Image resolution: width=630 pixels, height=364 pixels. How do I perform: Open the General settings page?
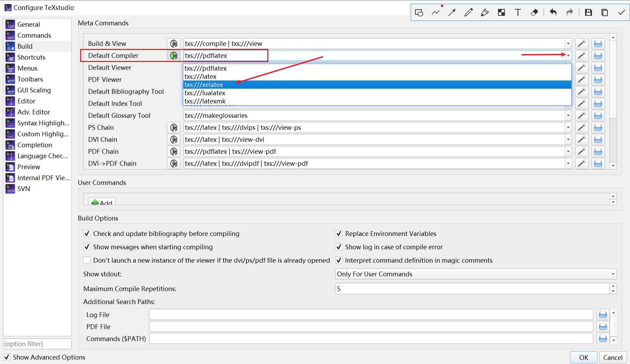pos(38,24)
